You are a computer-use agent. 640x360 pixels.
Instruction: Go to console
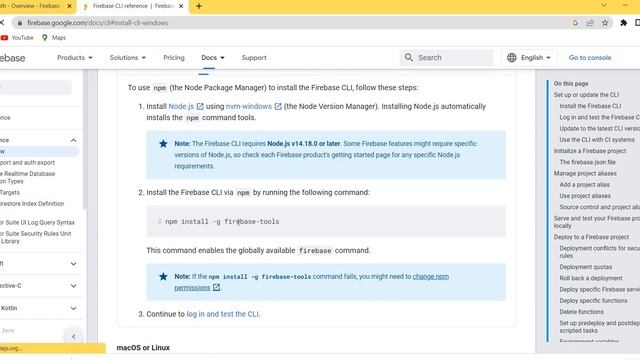tap(590, 58)
